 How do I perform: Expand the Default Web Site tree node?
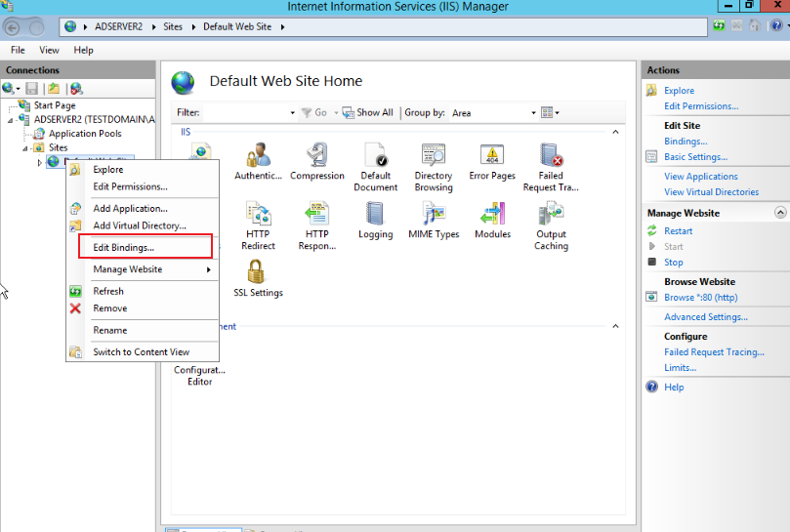[40, 162]
